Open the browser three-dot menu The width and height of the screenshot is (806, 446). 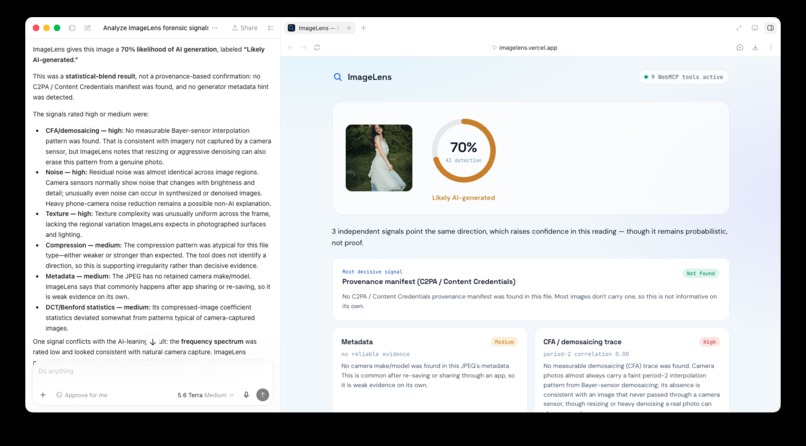pyautogui.click(x=771, y=47)
